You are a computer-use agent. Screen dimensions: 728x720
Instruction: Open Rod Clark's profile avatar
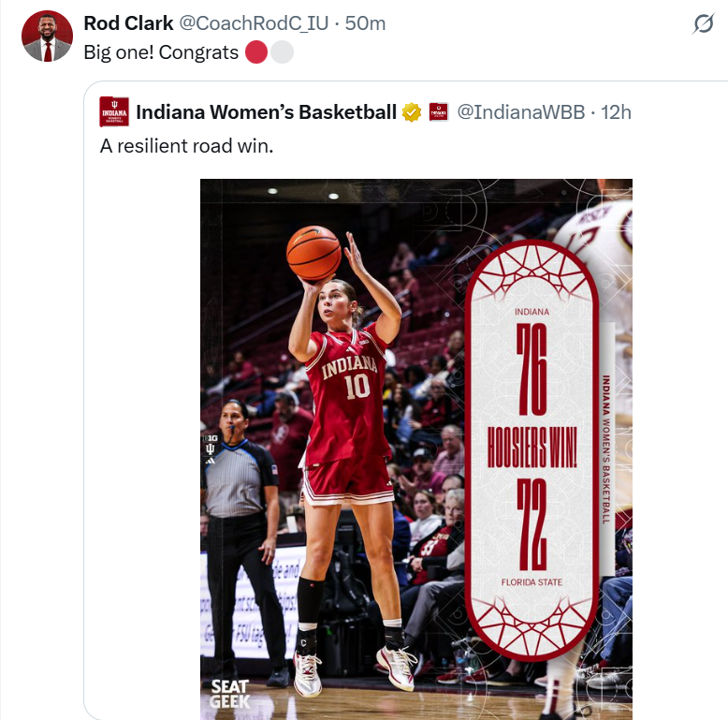pyautogui.click(x=47, y=37)
